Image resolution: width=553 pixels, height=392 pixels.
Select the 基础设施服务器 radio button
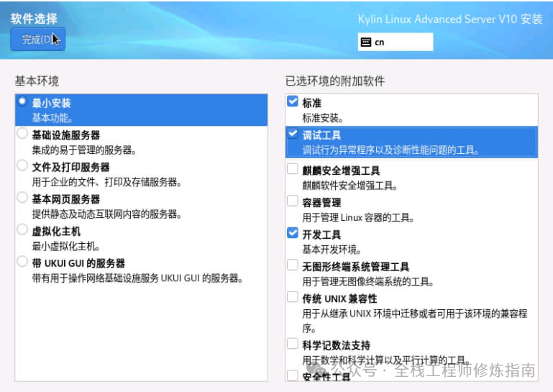pyautogui.click(x=22, y=133)
